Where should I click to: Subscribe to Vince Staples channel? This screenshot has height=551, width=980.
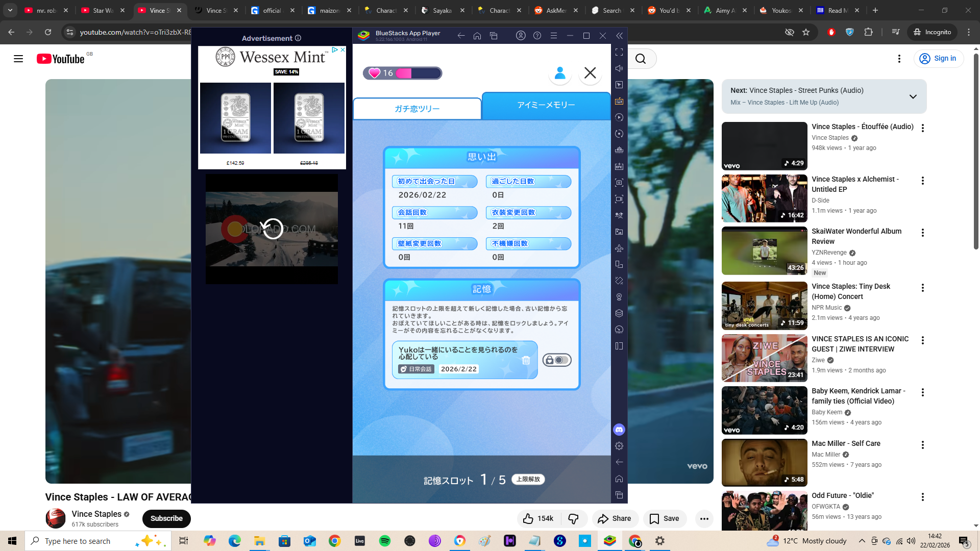tap(166, 519)
